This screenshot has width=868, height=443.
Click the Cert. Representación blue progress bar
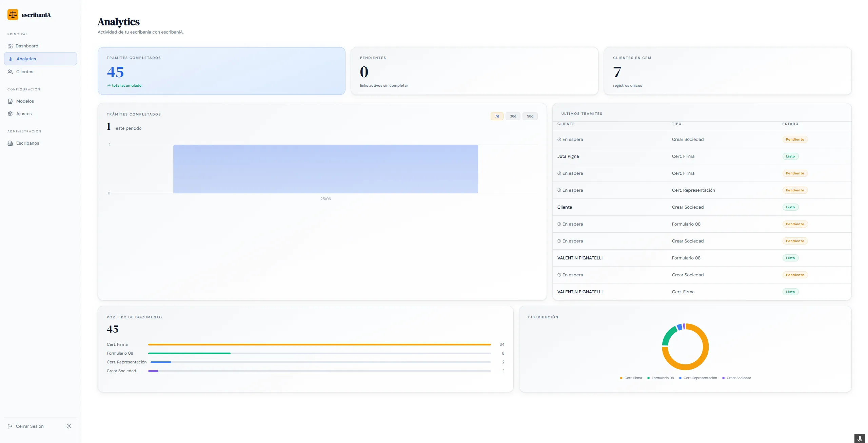[161, 362]
